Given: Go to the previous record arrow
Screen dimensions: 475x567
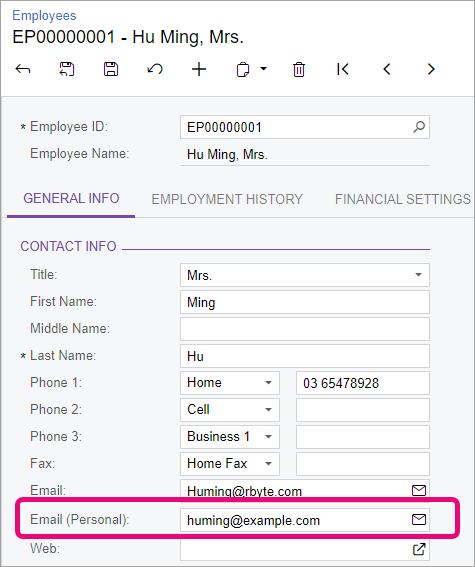Looking at the screenshot, I should click(x=387, y=69).
